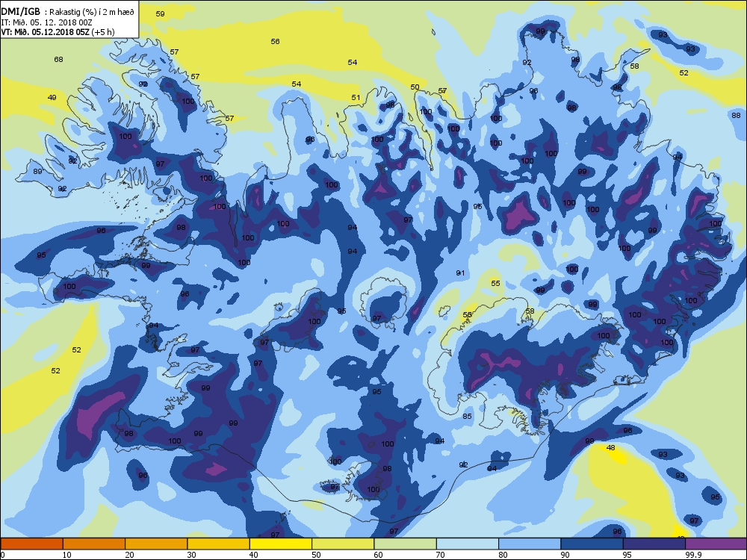The height and width of the screenshot is (560, 747).
Task: Click the humidity value 56 on the map
Action: coord(276,41)
